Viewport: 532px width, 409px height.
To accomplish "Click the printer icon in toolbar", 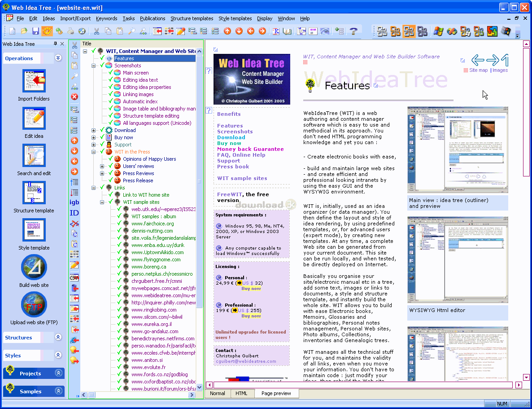I will point(70,31).
